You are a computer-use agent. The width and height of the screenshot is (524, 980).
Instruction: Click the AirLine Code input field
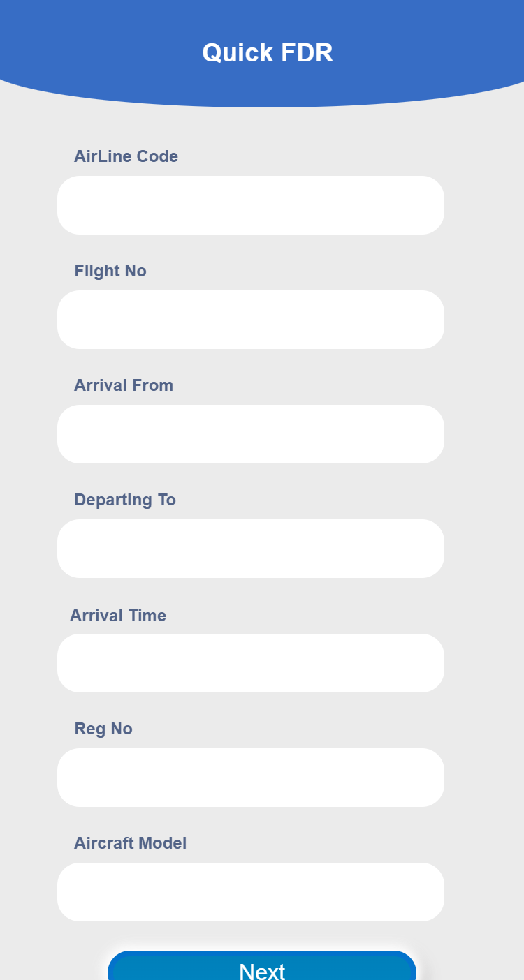point(250,205)
